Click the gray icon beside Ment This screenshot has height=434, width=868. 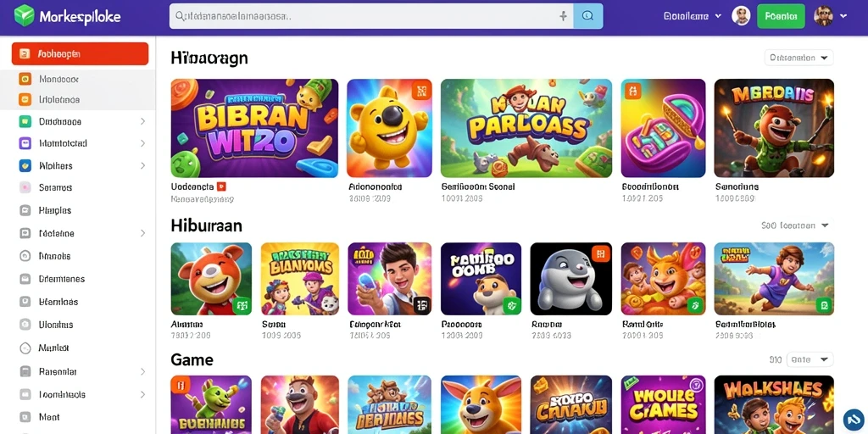pyautogui.click(x=25, y=417)
